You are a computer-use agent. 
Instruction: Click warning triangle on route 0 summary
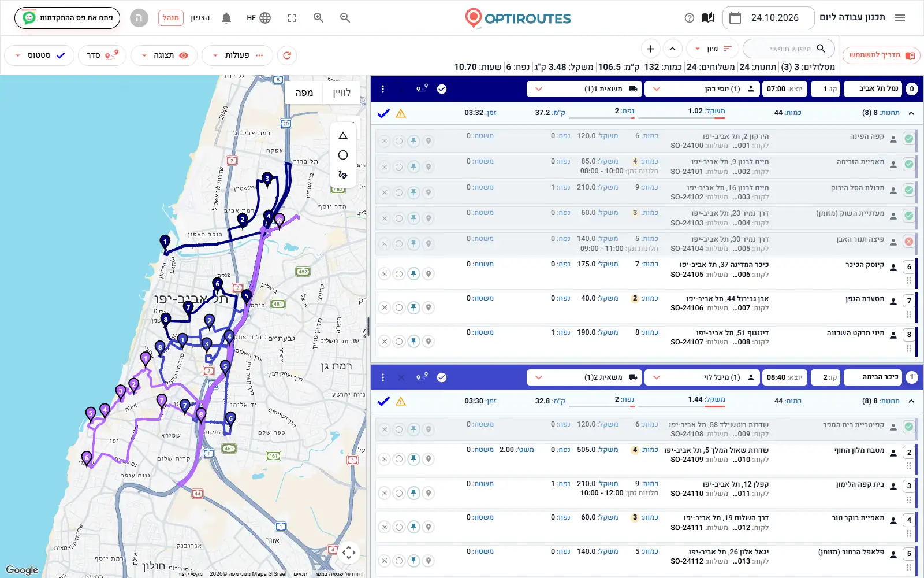(401, 113)
